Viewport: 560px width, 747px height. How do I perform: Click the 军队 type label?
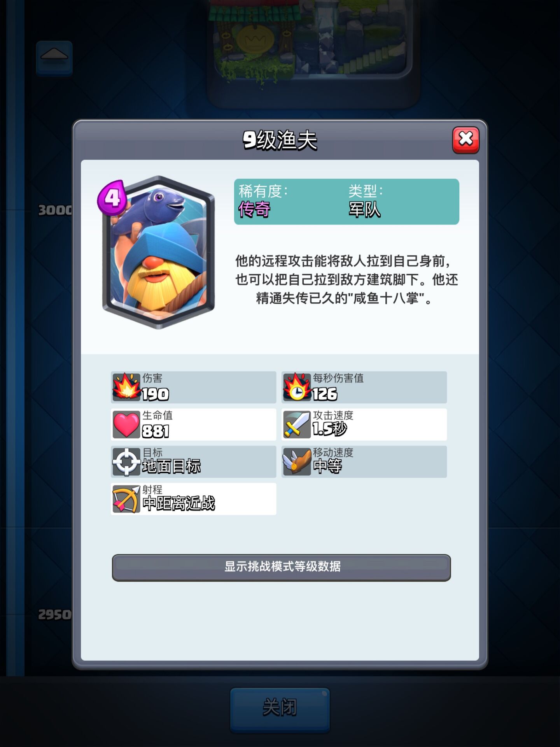coord(364,209)
